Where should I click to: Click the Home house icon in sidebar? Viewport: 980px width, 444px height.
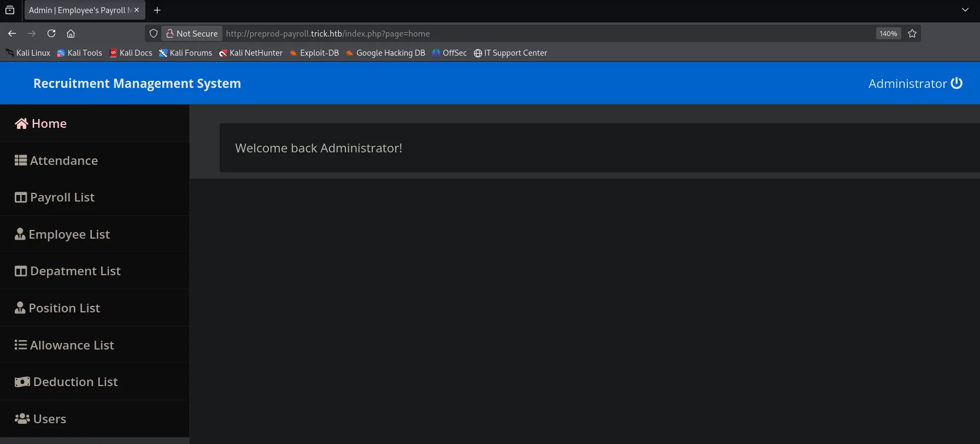pyautogui.click(x=21, y=124)
